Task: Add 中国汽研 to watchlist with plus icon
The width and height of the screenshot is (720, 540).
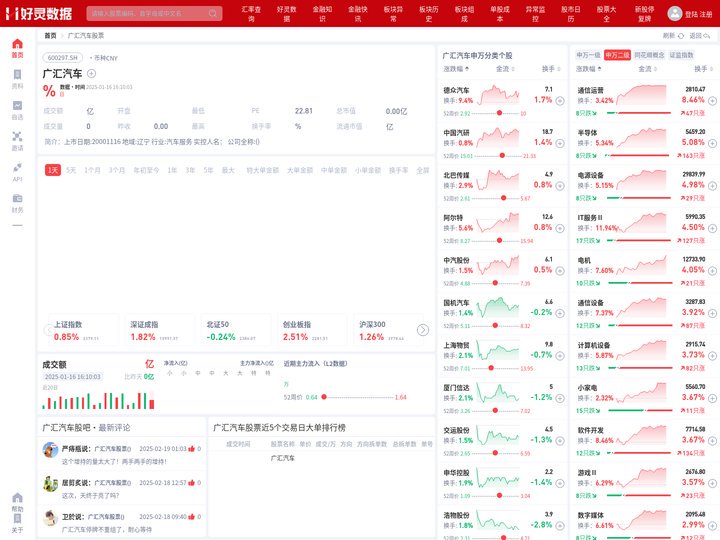Action: coord(560,143)
